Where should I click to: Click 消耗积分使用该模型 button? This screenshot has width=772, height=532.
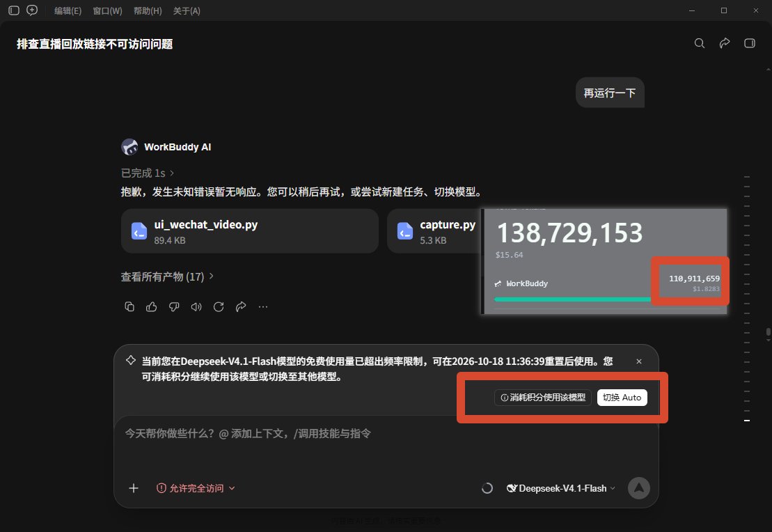(542, 398)
